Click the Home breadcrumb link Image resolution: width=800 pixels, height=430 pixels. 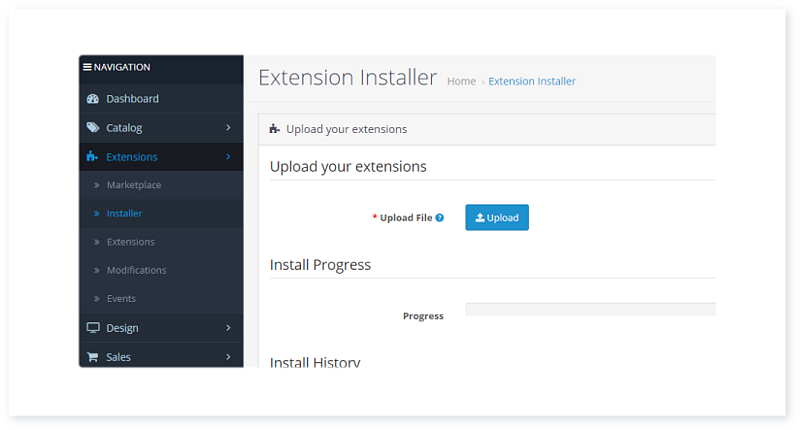click(461, 81)
